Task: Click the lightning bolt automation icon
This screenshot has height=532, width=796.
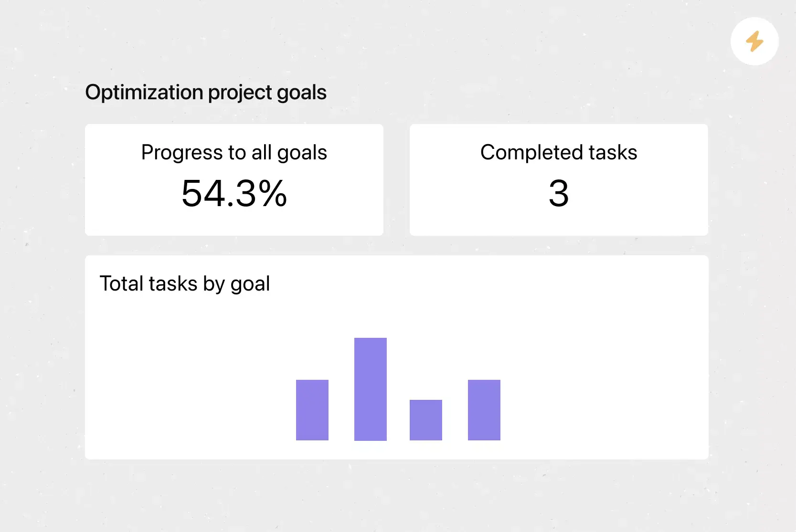Action: pyautogui.click(x=754, y=42)
